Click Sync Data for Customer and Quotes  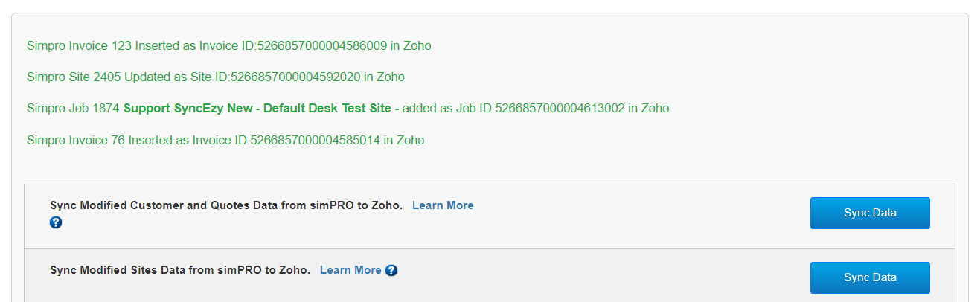[x=870, y=213]
